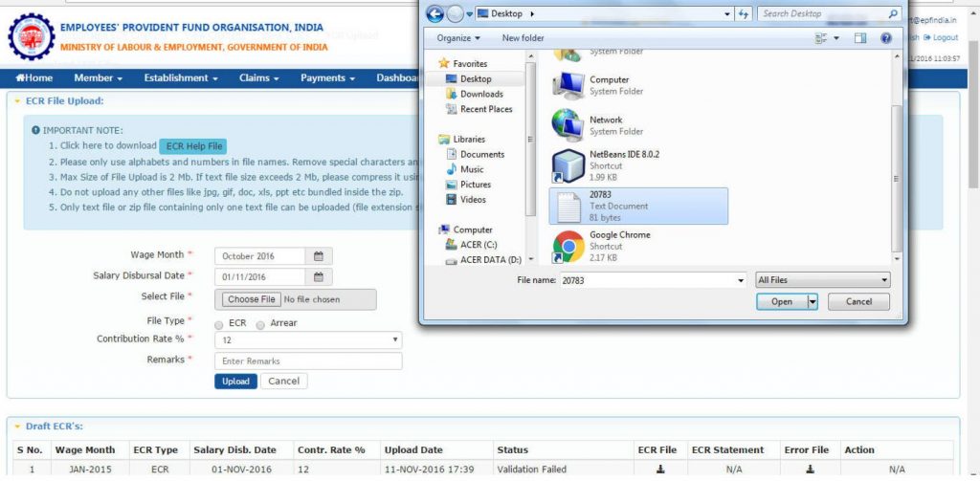The width and height of the screenshot is (980, 481).
Task: Open view options dropdown arrow
Action: tap(836, 38)
